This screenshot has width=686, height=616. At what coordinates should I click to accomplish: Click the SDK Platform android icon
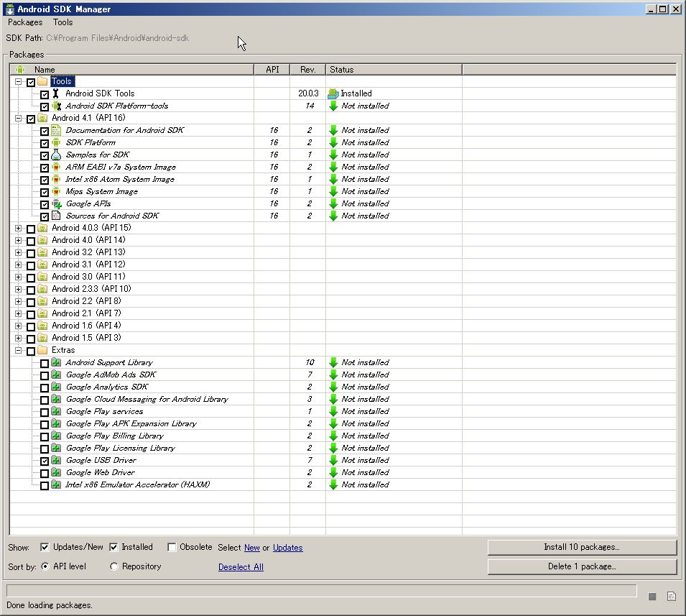click(56, 142)
